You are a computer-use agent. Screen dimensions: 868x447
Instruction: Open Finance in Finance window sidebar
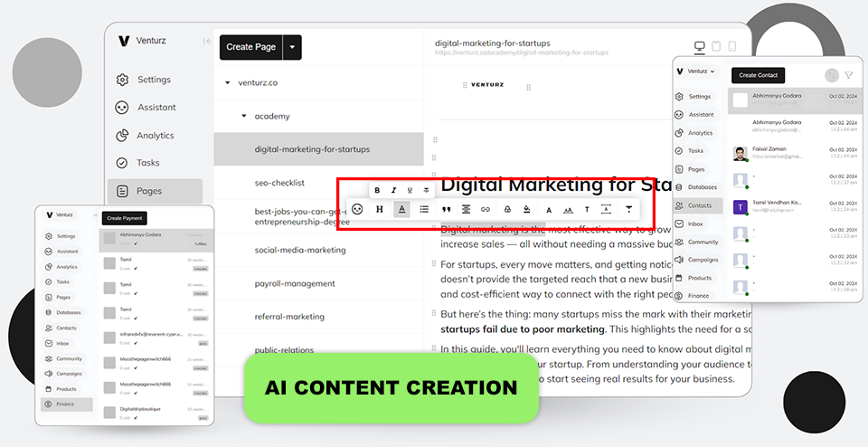coord(66,404)
